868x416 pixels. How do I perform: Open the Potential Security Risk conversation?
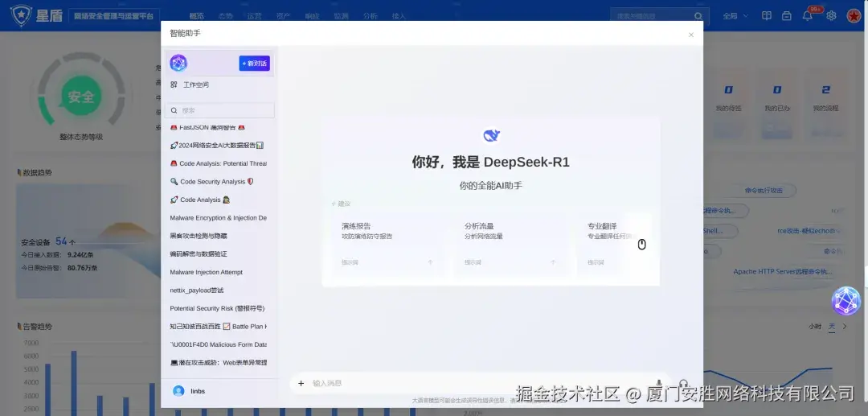point(217,308)
